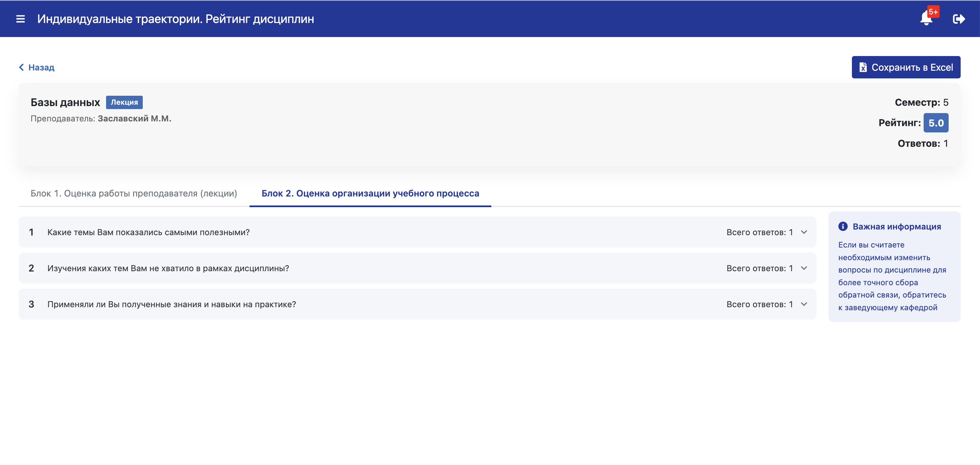Open the hamburger navigation menu

pyautogui.click(x=21, y=19)
